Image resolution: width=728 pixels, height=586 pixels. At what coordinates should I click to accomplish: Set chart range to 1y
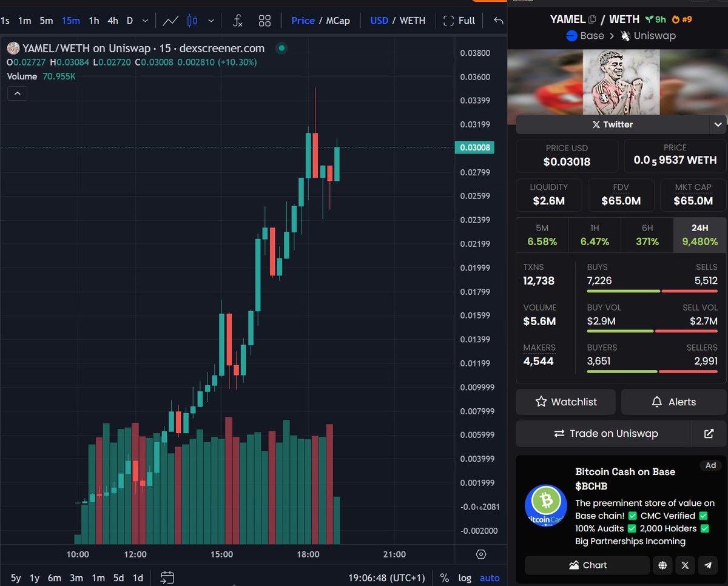(x=35, y=578)
